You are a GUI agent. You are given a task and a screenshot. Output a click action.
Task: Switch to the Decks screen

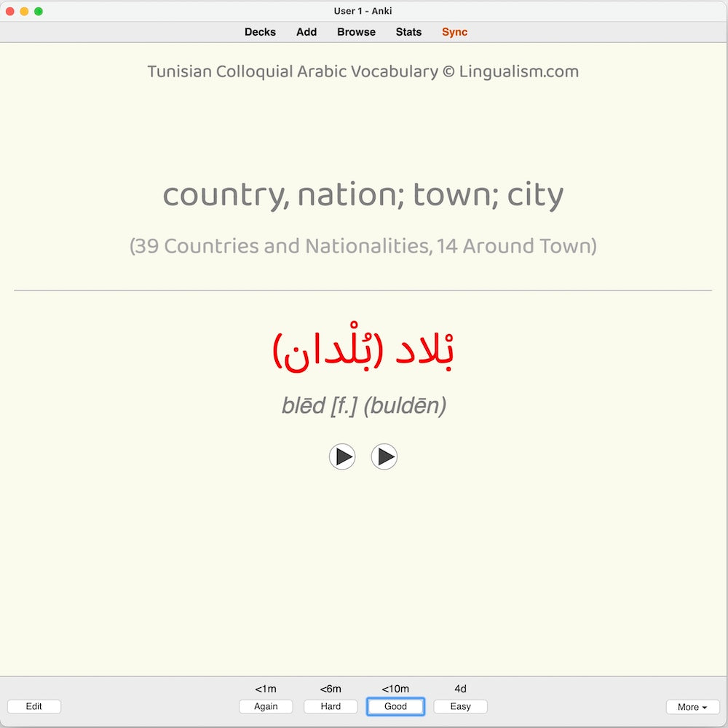pyautogui.click(x=260, y=32)
